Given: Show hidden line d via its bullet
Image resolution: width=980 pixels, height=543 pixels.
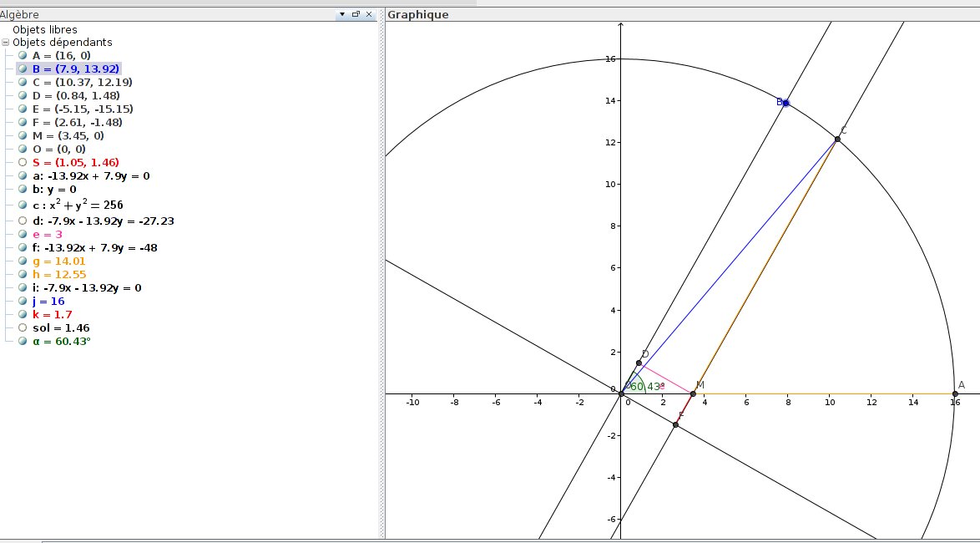Looking at the screenshot, I should click(23, 221).
